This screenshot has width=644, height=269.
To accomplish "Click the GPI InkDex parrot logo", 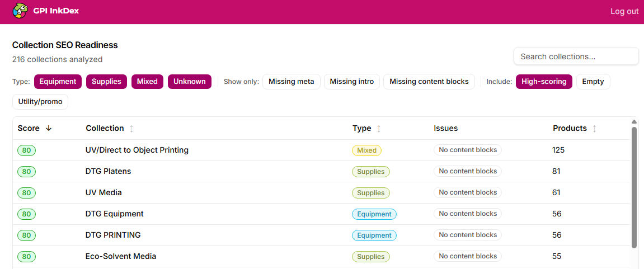I will coord(20,11).
